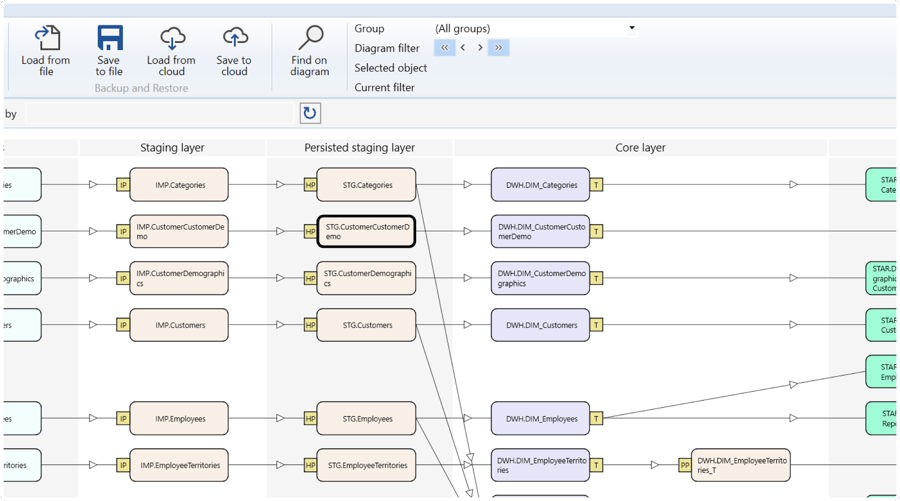Select the STG.Customers node
Screen dimensions: 900x501
click(x=366, y=325)
